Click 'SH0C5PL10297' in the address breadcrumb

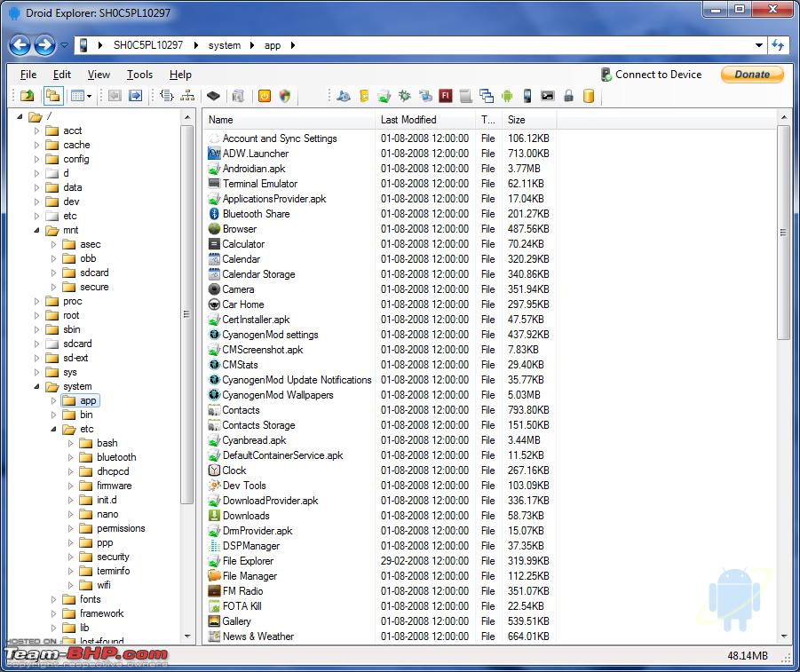148,45
